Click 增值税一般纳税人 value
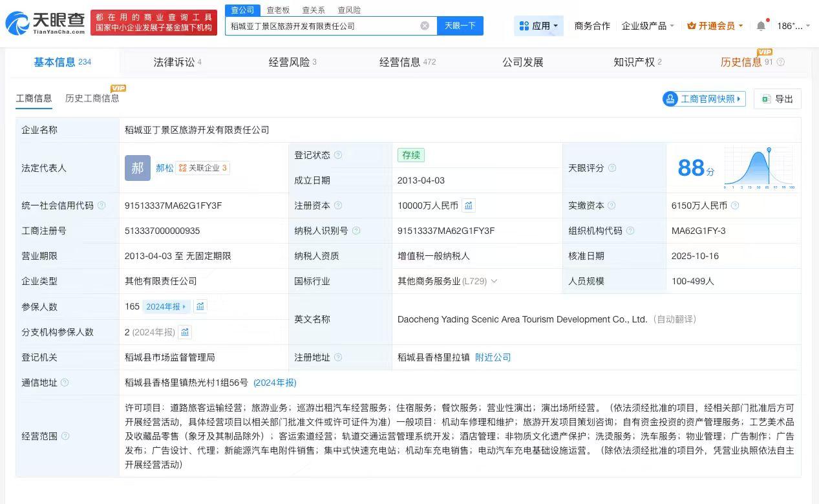819x504 pixels. click(434, 256)
